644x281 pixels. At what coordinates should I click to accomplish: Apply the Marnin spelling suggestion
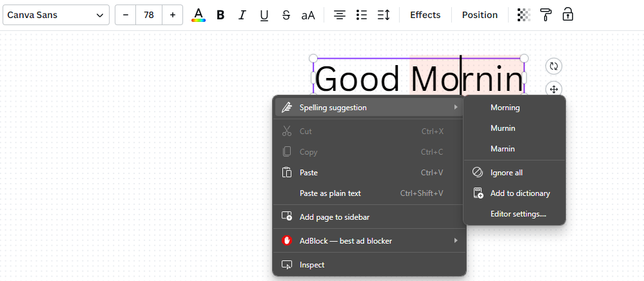[514, 149]
